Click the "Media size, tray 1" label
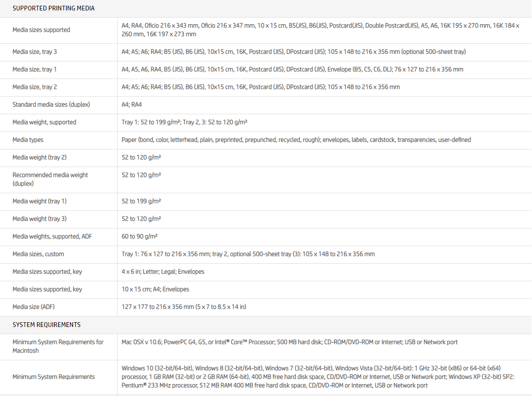Screen dimensions: 532x396 pyautogui.click(x=34, y=69)
